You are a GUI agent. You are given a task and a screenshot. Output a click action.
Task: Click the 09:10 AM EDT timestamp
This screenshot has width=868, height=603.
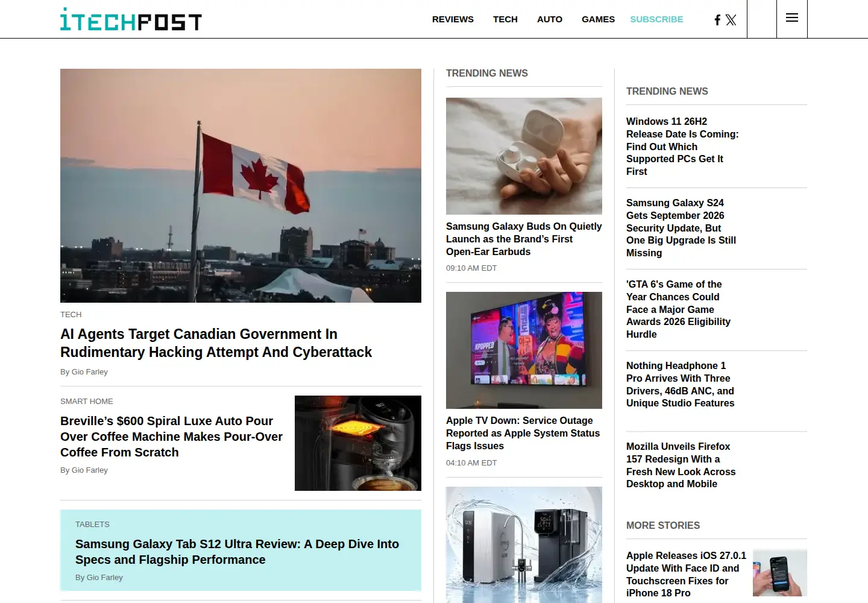(x=471, y=268)
